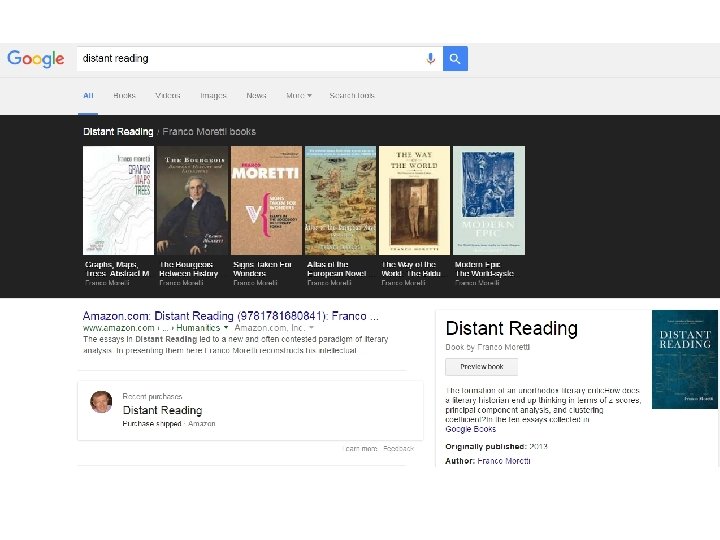The width and height of the screenshot is (720, 540).
Task: Open Atlas of the European Novel cover
Action: pos(340,200)
